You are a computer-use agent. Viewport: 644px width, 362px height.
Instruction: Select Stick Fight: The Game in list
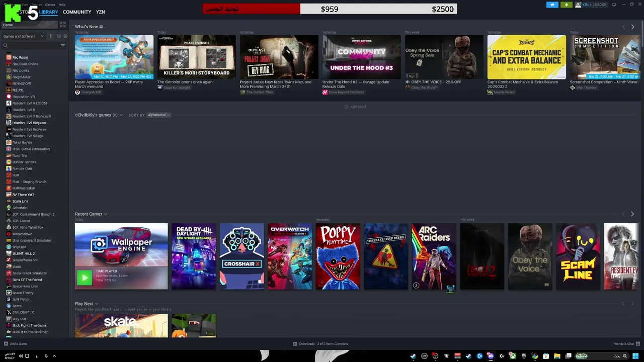(x=29, y=325)
